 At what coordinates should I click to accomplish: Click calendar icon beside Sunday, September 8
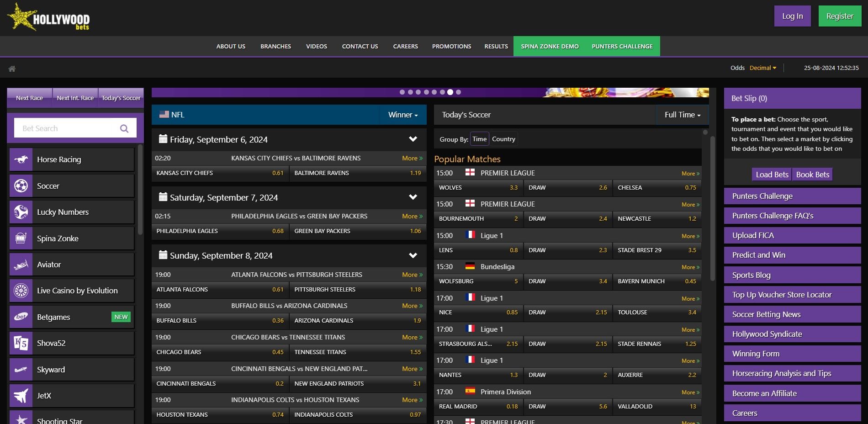click(163, 254)
